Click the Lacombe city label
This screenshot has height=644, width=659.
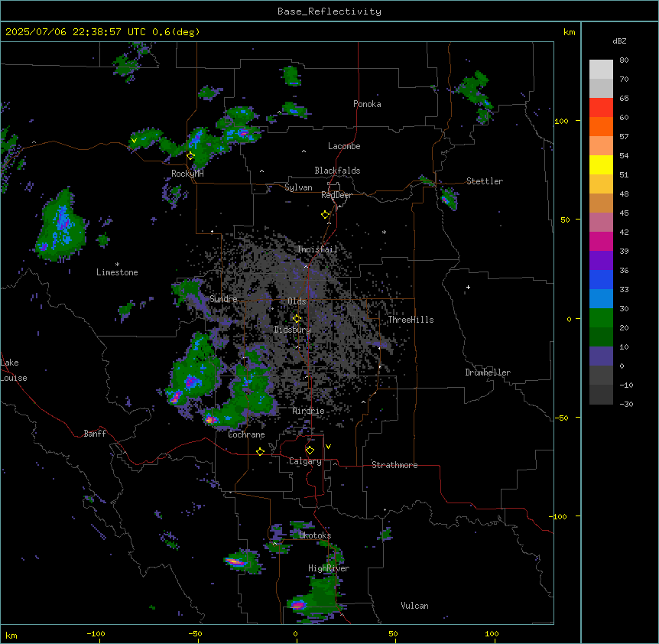pyautogui.click(x=344, y=146)
